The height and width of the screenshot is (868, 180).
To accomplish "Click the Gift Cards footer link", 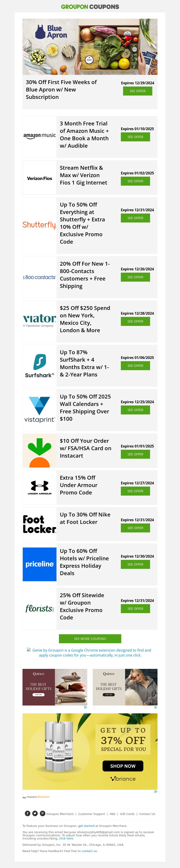I will click(x=127, y=814).
